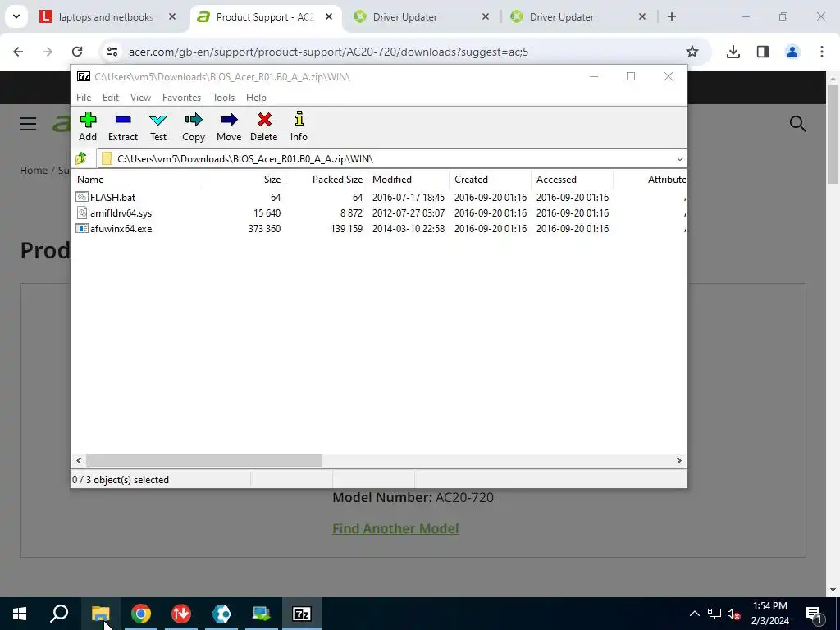Open the Edit menu in 7-Zip

(x=111, y=98)
